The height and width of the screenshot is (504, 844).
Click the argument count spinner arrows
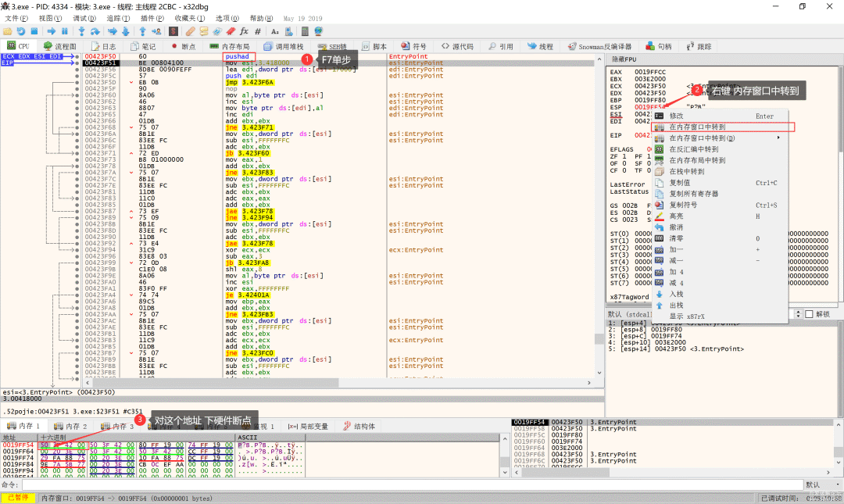[x=796, y=314]
